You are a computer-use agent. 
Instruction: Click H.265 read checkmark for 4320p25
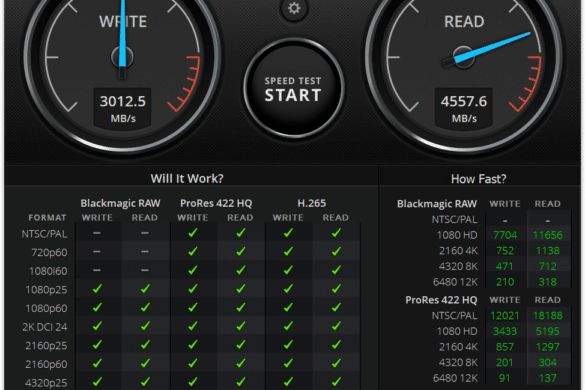(336, 381)
